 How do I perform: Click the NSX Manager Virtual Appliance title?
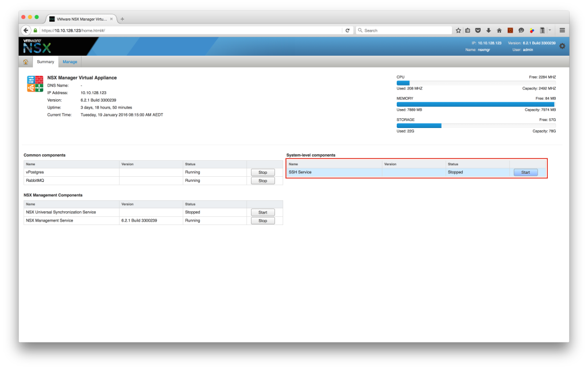pyautogui.click(x=82, y=78)
